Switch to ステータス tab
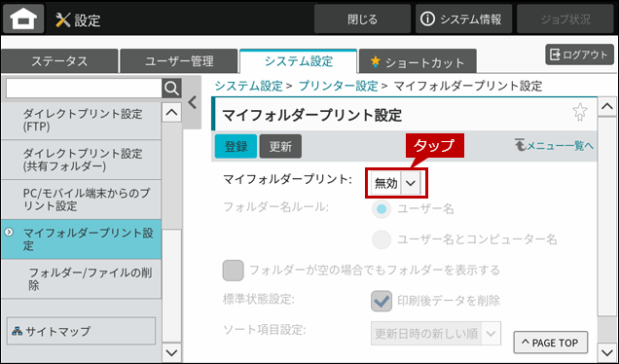619x364 pixels. (59, 61)
